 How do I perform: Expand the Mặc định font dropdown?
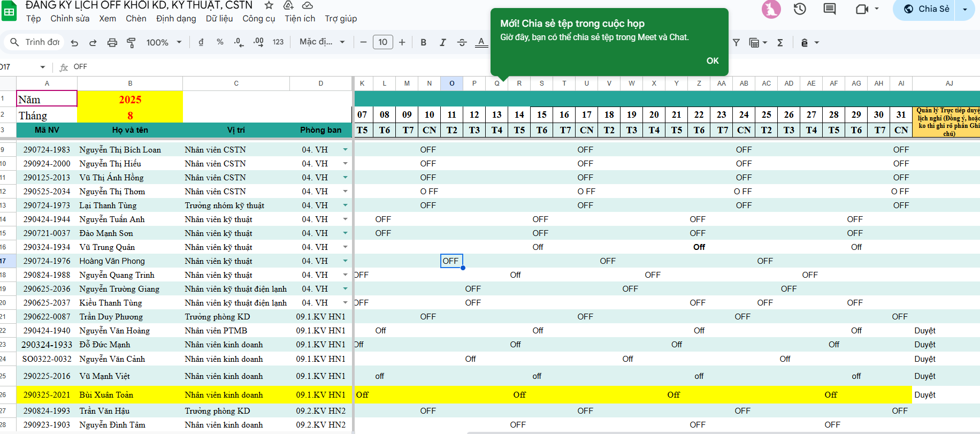coord(322,42)
